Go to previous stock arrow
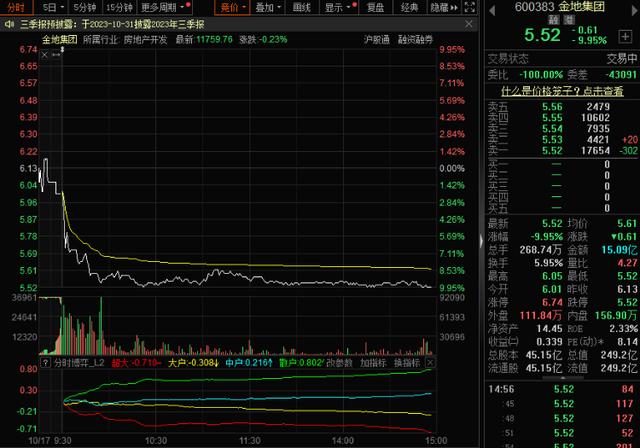This screenshot has height=448, width=640. click(492, 10)
